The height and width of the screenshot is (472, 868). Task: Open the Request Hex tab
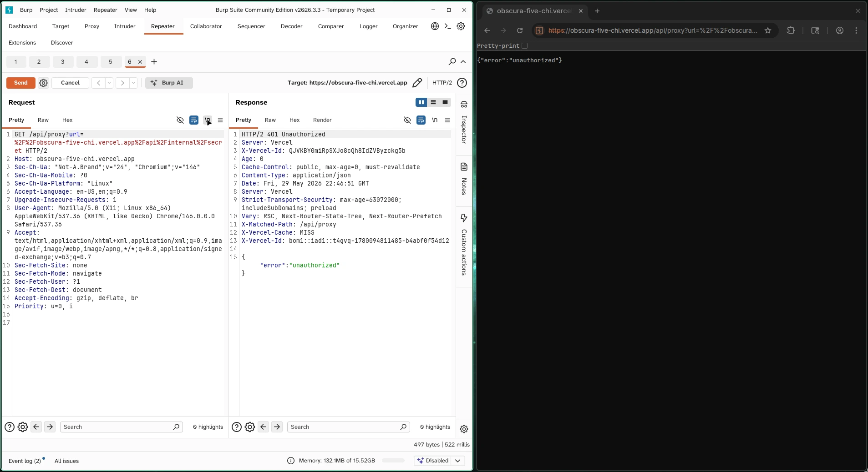click(x=67, y=120)
